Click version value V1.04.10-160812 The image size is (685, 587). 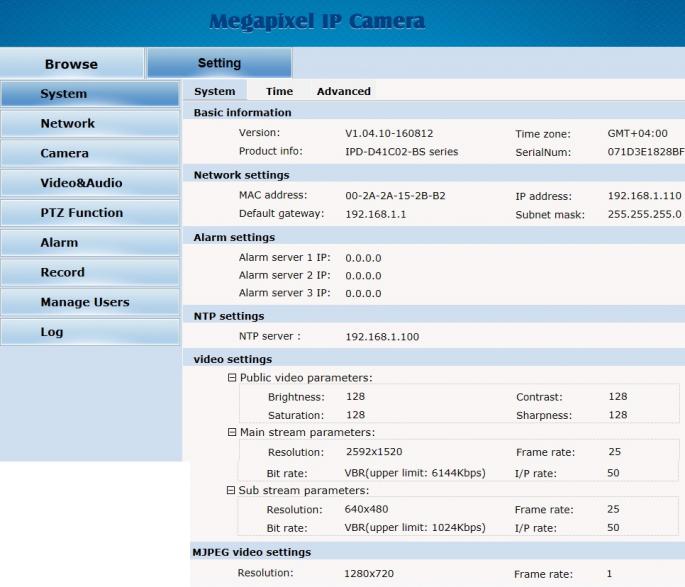point(389,133)
